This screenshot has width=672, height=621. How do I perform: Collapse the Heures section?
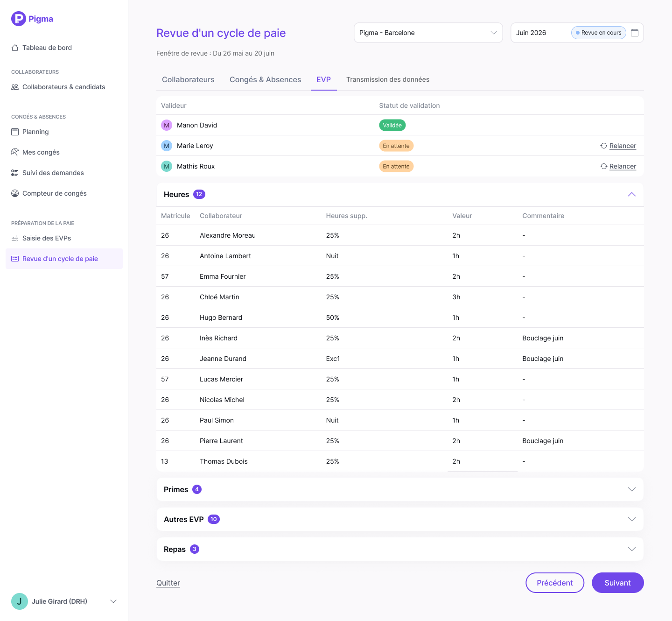pyautogui.click(x=632, y=194)
